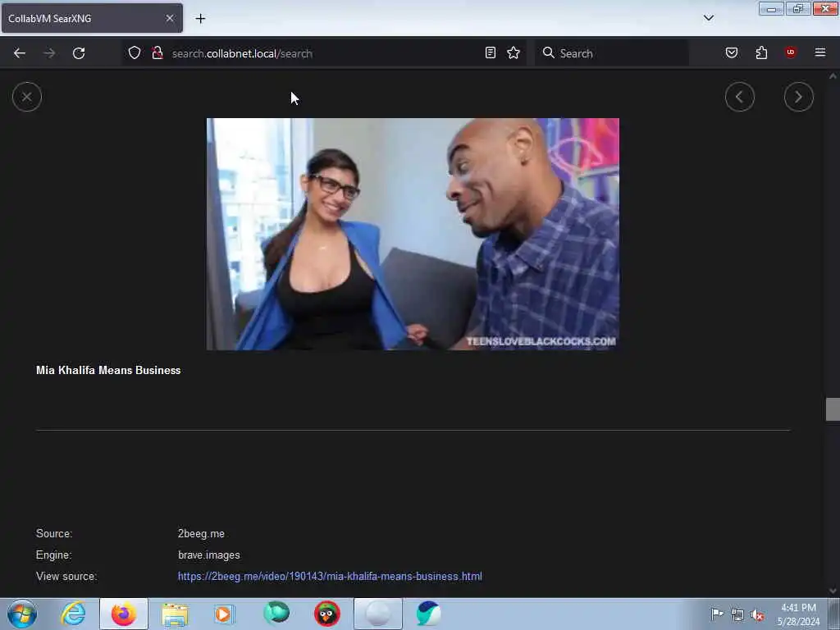Image resolution: width=840 pixels, height=630 pixels.
Task: Open Windows Media Player from taskbar
Action: pos(224,614)
